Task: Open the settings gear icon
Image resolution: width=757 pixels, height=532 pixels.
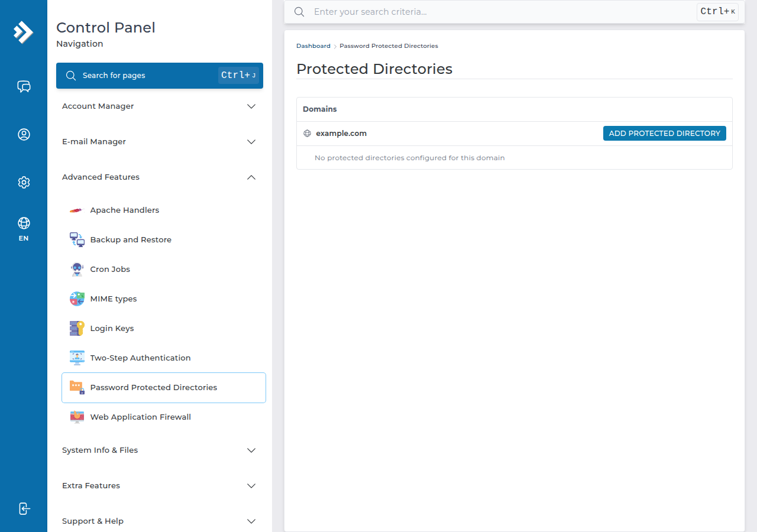Action: (24, 182)
